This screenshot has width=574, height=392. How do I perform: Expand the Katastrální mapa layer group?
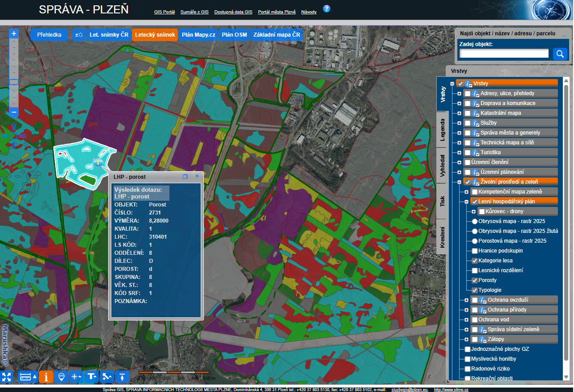pyautogui.click(x=459, y=113)
